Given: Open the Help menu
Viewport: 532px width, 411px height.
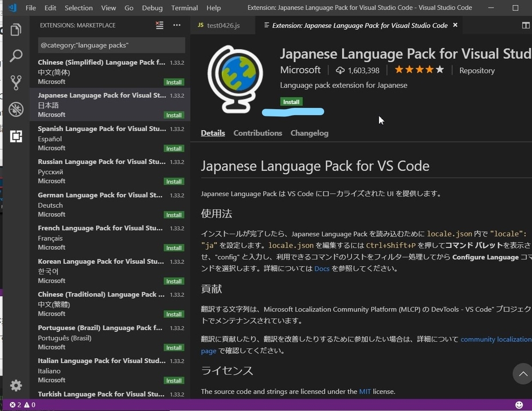Looking at the screenshot, I should coord(214,8).
